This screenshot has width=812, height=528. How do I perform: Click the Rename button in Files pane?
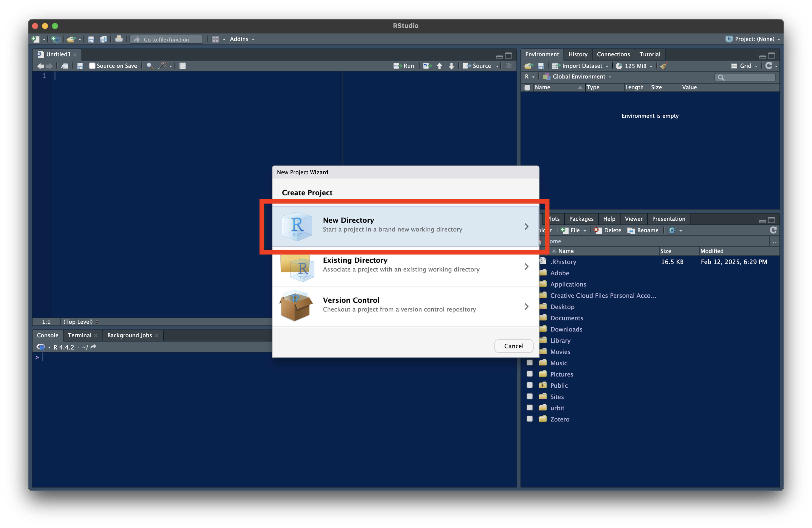tap(643, 230)
